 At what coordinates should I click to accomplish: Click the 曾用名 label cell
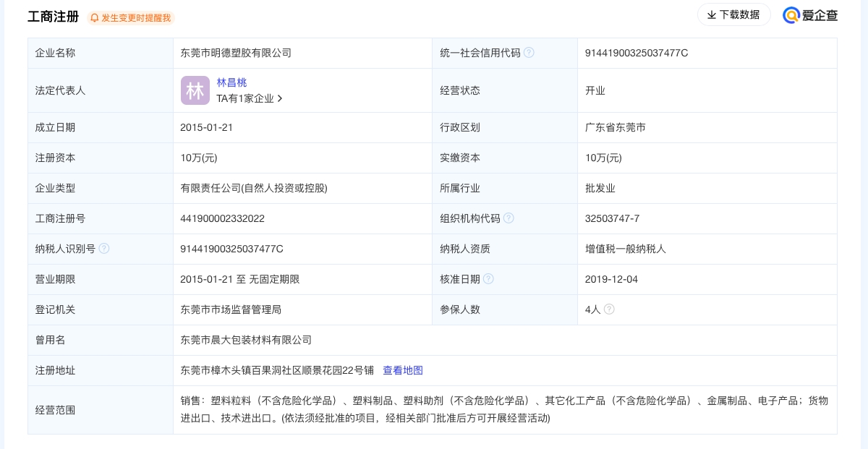click(101, 340)
